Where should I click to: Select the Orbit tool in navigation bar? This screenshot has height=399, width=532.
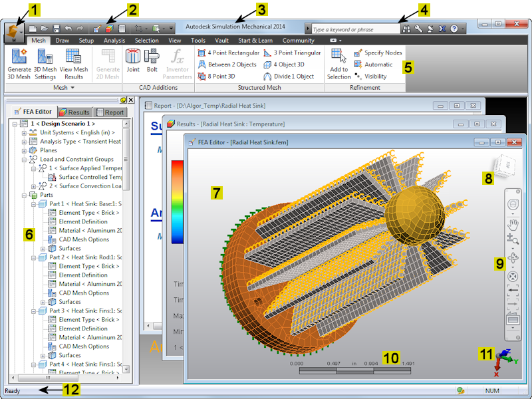coord(513,257)
